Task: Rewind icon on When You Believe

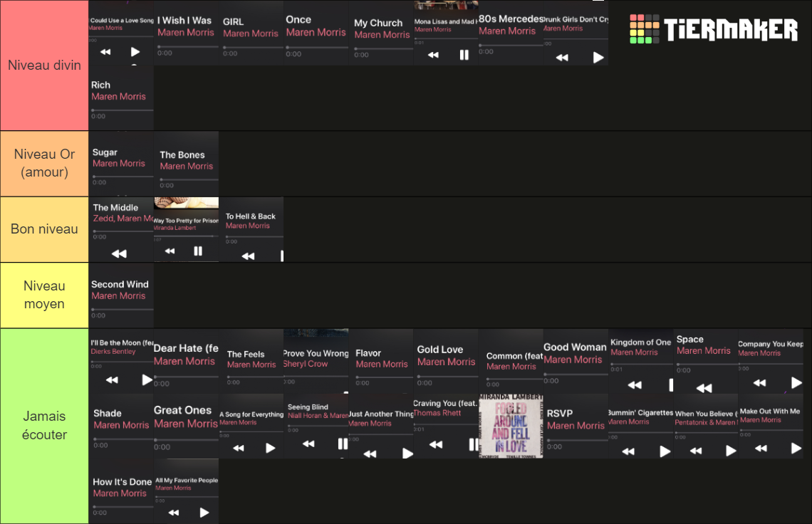Action: point(697,451)
